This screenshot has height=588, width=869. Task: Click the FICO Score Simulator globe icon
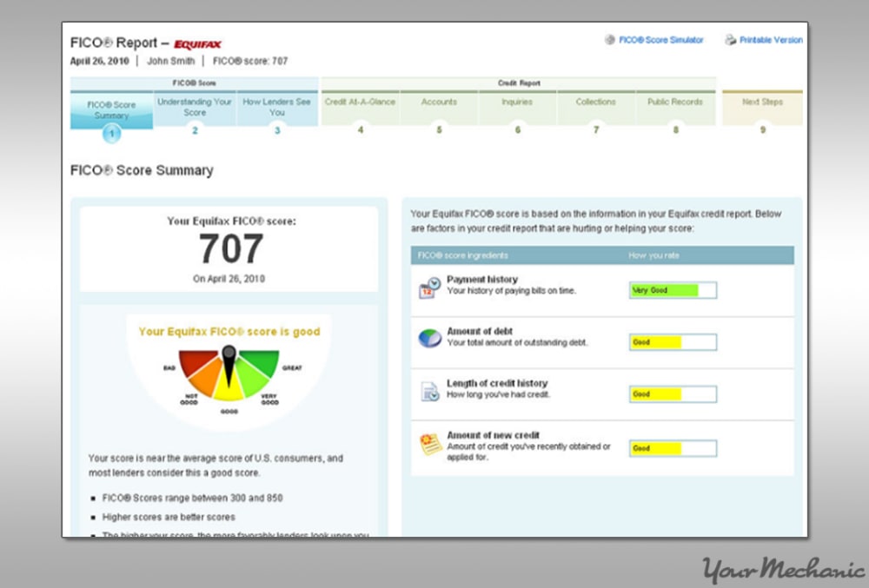click(x=610, y=40)
